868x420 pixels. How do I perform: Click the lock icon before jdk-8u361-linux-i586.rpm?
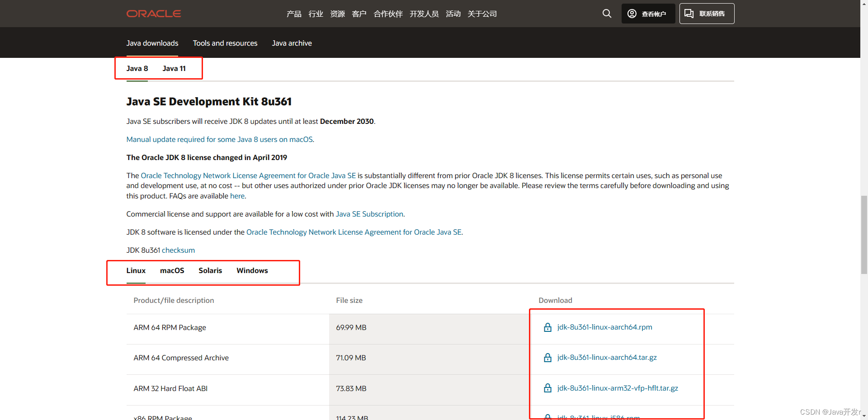[547, 416]
